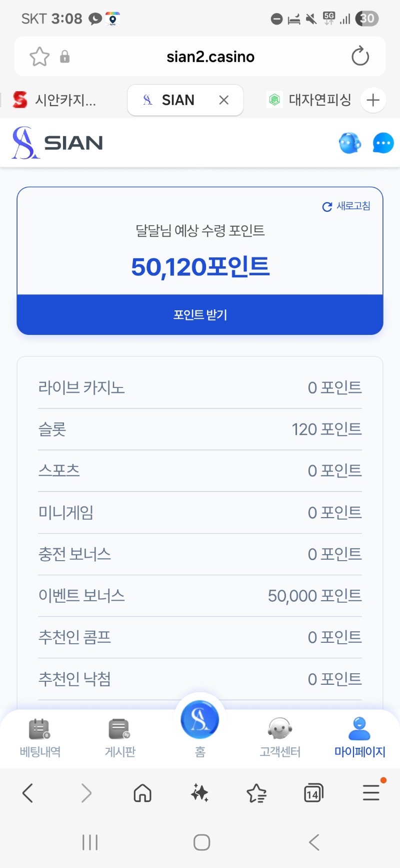Image resolution: width=400 pixels, height=868 pixels.
Task: Open a new browser tab with plus
Action: click(x=373, y=100)
